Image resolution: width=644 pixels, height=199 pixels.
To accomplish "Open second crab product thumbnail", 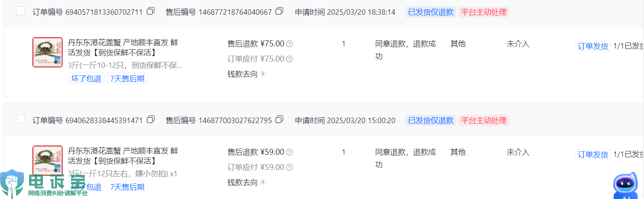I will pyautogui.click(x=48, y=161).
